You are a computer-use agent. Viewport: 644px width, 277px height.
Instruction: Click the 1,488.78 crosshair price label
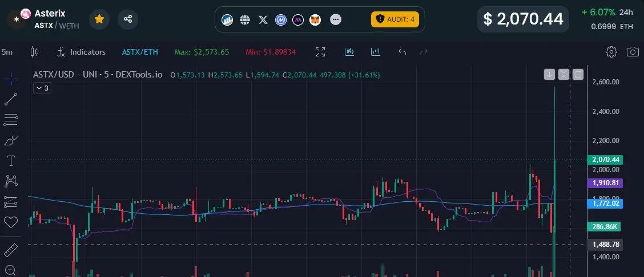605,245
